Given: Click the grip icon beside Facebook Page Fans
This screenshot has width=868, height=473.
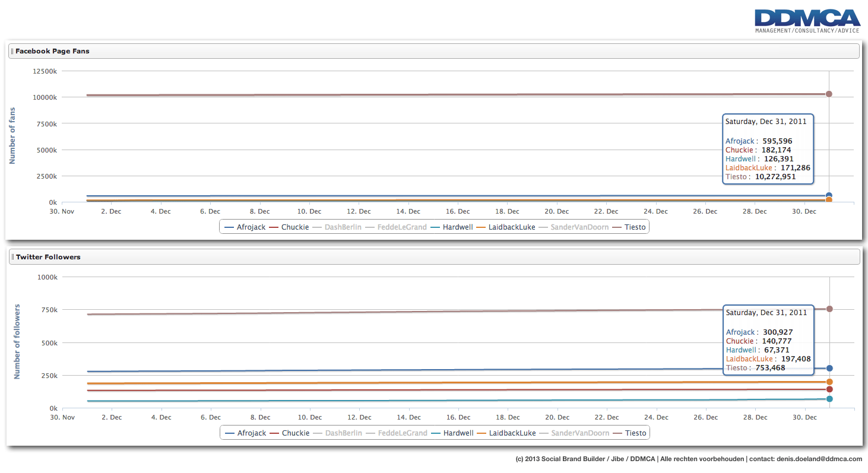Looking at the screenshot, I should point(12,52).
